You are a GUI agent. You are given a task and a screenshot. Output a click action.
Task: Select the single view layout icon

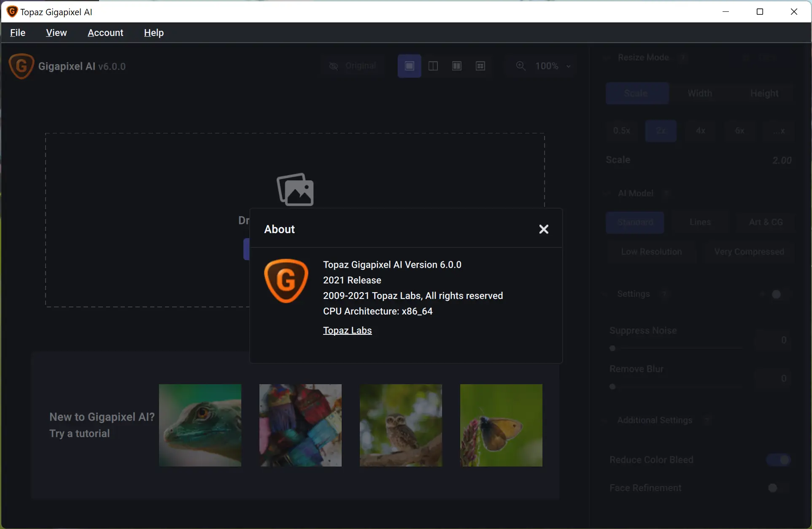pyautogui.click(x=409, y=66)
